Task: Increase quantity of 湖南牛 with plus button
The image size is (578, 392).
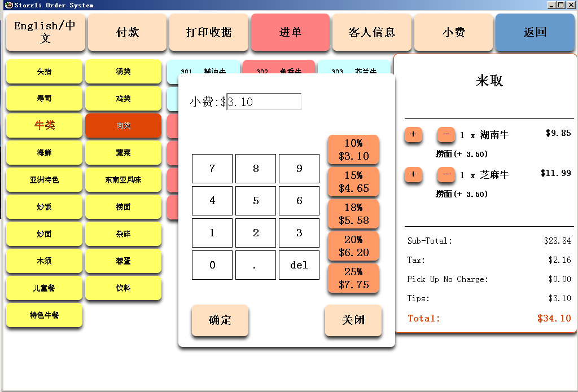Action: tap(413, 135)
